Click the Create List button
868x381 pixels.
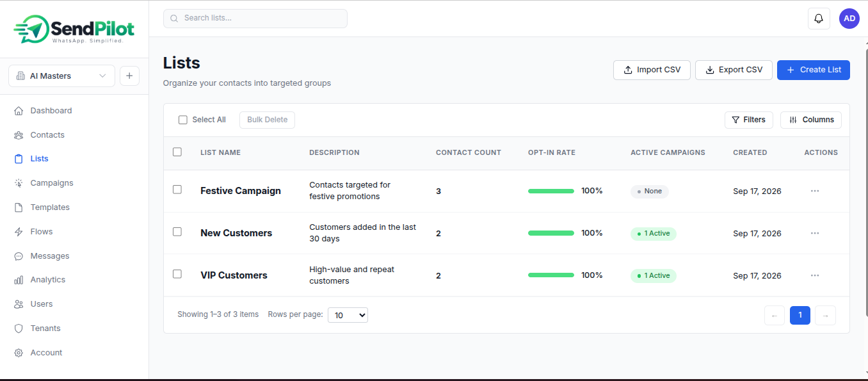click(814, 70)
